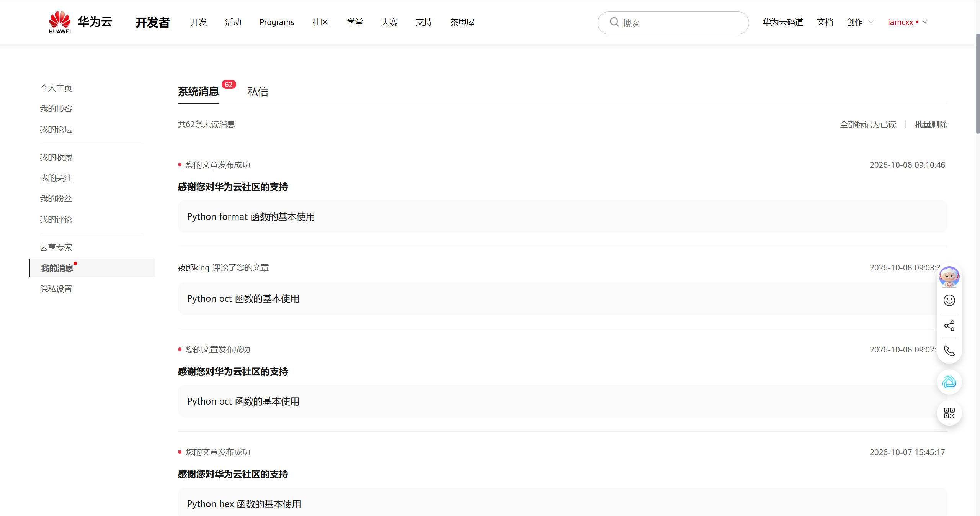980x516 pixels.
Task: Open article Python hex 函数的基本使用
Action: (x=244, y=504)
